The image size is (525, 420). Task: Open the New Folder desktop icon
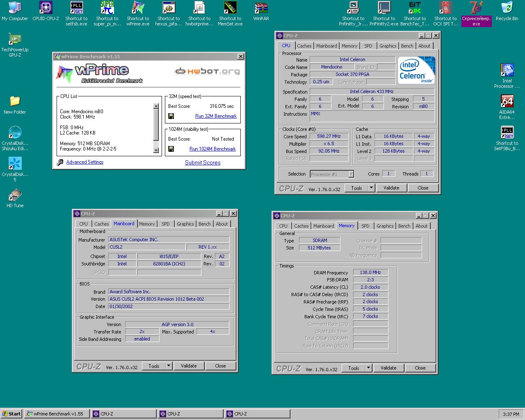(x=15, y=105)
